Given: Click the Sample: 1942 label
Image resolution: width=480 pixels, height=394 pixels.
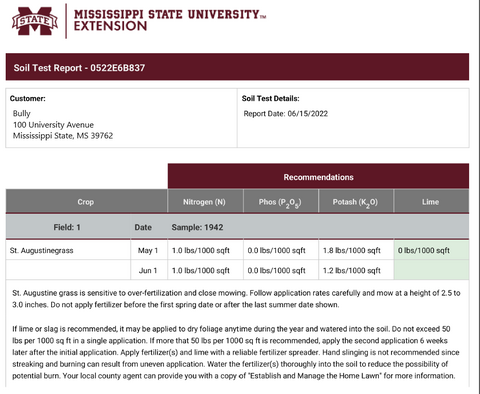Looking at the screenshot, I should (x=197, y=227).
